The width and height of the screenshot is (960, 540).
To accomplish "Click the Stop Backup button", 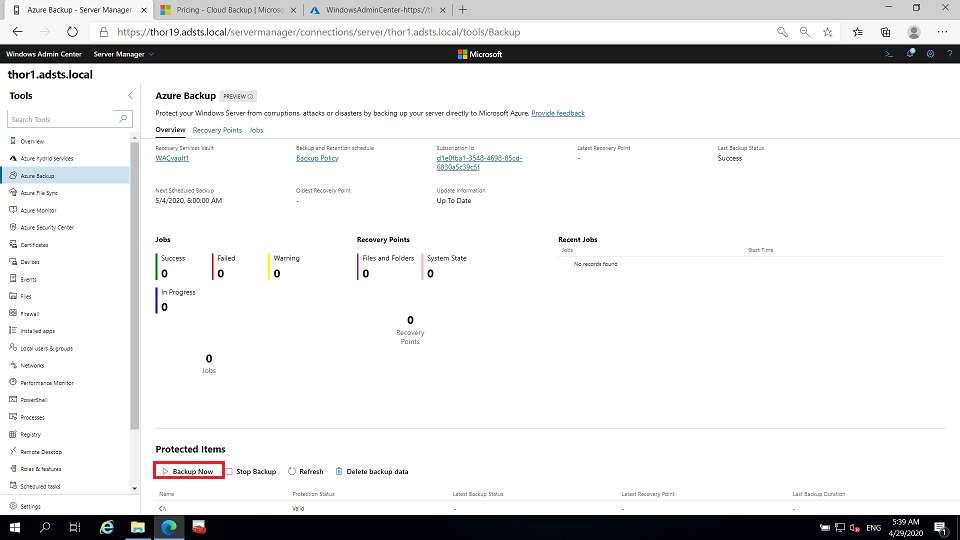I will point(251,471).
